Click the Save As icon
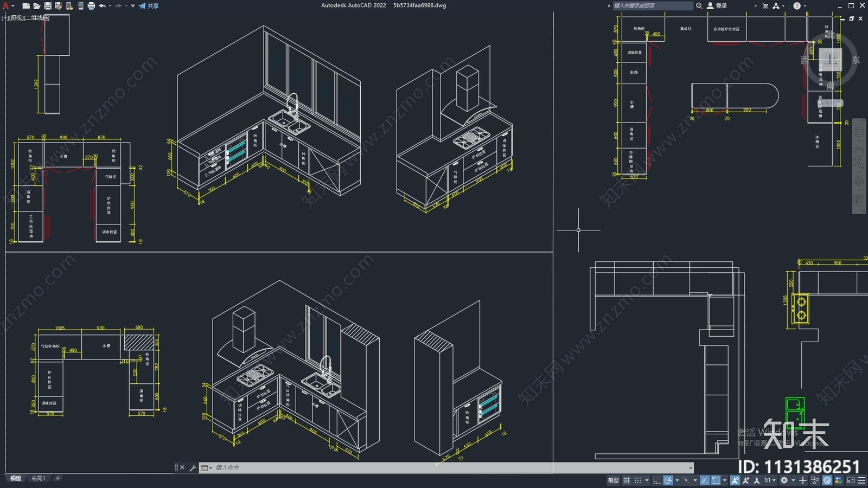868x488 pixels. [x=59, y=5]
